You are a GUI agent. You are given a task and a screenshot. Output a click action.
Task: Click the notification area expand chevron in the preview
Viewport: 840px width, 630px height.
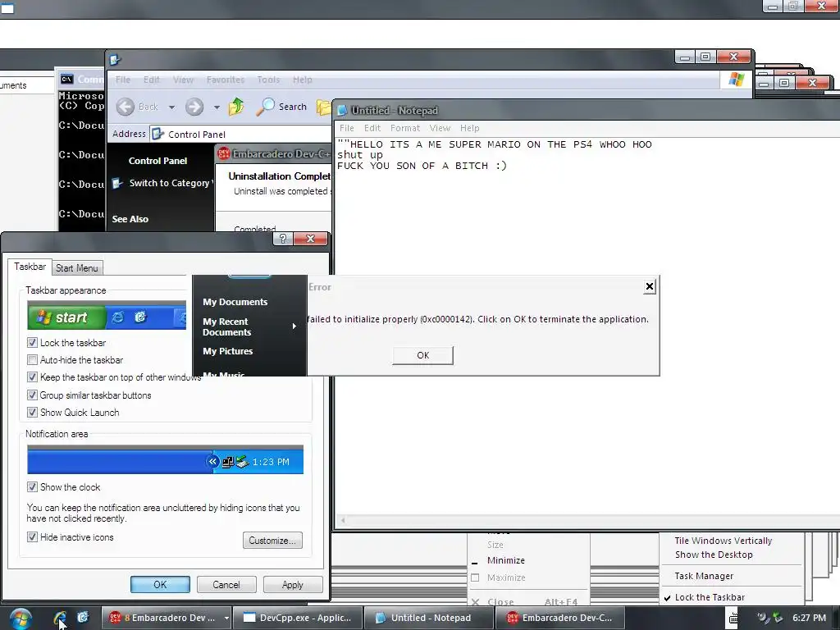(212, 461)
